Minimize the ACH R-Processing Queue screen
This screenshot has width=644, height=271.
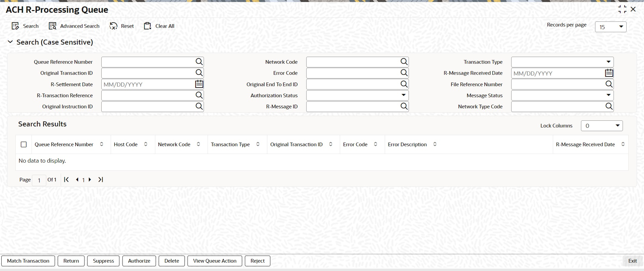click(x=622, y=9)
